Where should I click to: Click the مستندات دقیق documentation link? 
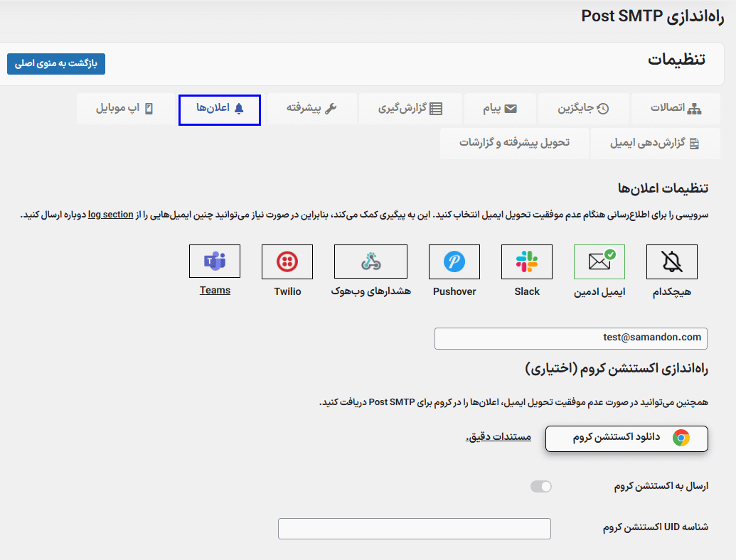click(x=499, y=436)
